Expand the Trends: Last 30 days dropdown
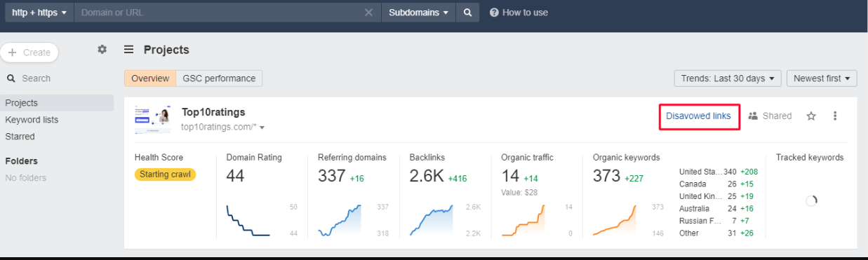Screen dimensions: 868x260 point(728,78)
